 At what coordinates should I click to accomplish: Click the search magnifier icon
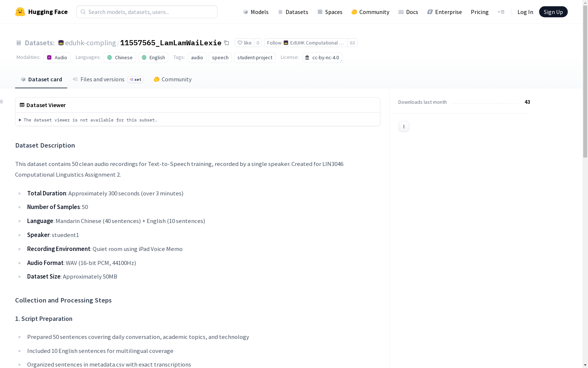click(83, 12)
